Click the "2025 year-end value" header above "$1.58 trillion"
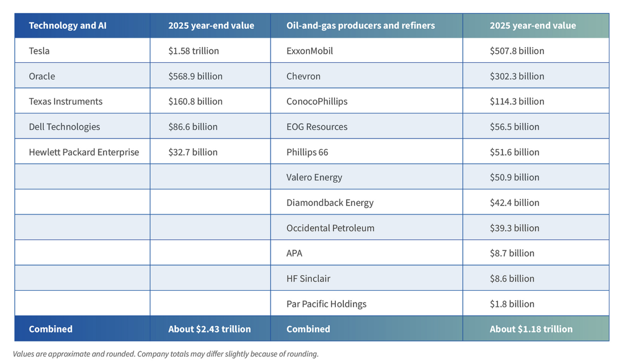 click(x=211, y=25)
